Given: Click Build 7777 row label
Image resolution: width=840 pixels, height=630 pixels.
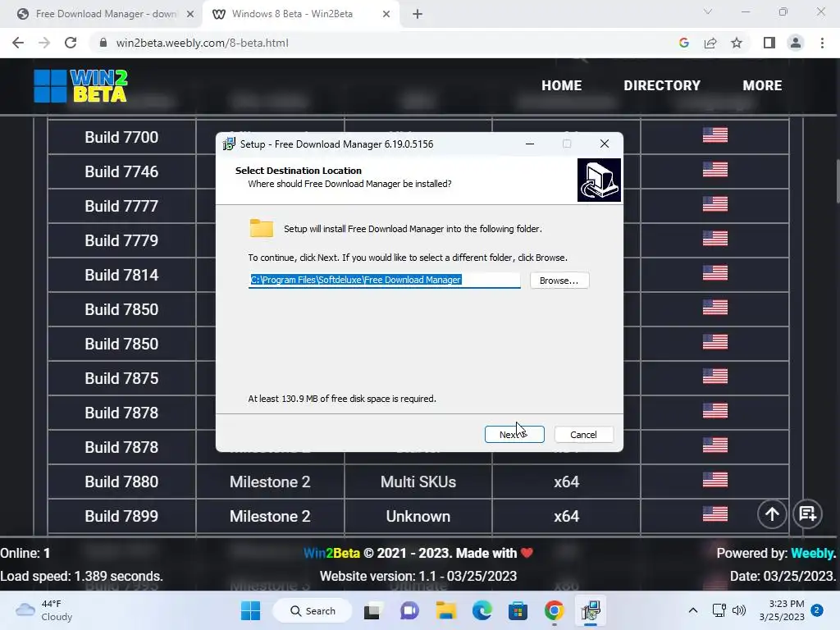Looking at the screenshot, I should (x=121, y=206).
